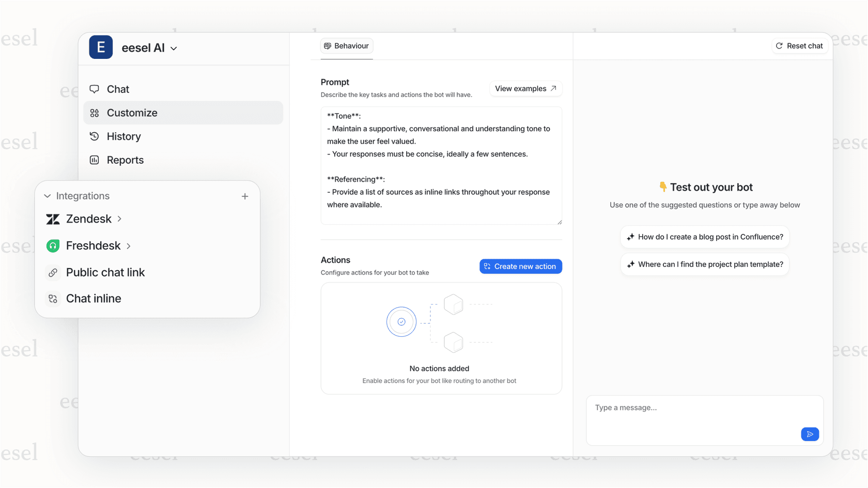868x488 pixels.
Task: Click the Reports bar-chart icon
Action: click(x=95, y=160)
